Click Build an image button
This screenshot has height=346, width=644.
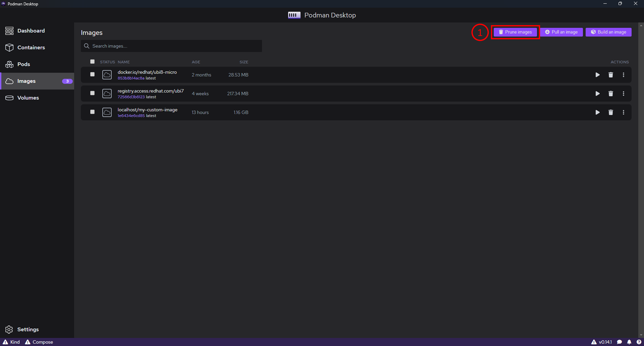(x=608, y=32)
